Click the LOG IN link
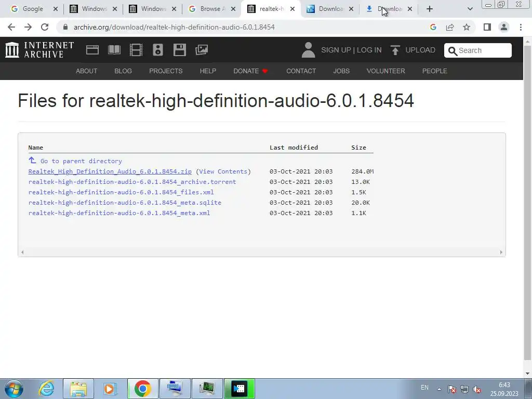532x399 pixels. point(369,50)
